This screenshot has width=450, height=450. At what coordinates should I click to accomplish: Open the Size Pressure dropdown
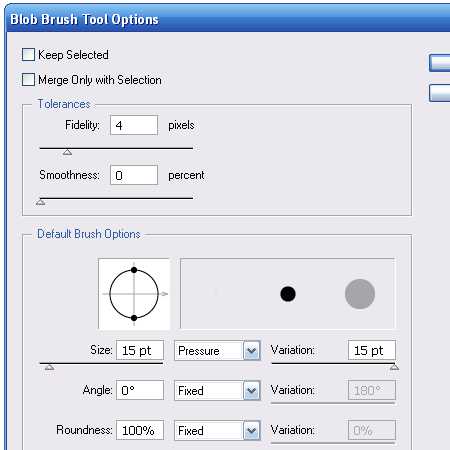[x=217, y=351]
